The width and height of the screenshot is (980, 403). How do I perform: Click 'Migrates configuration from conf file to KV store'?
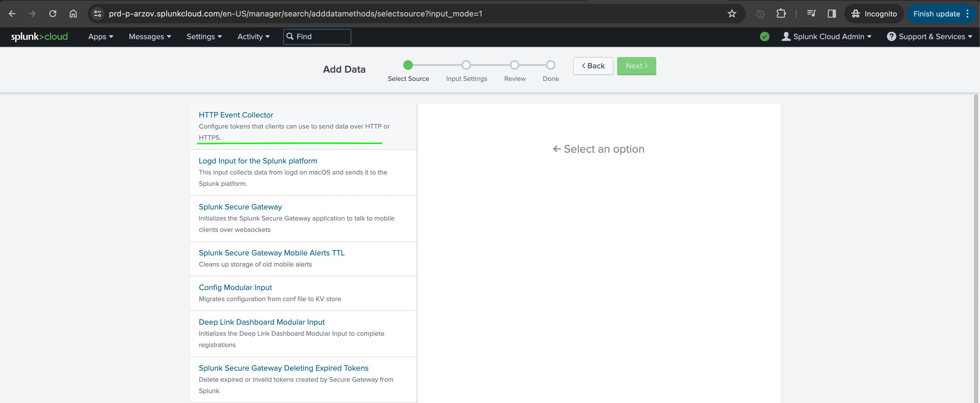tap(270, 299)
